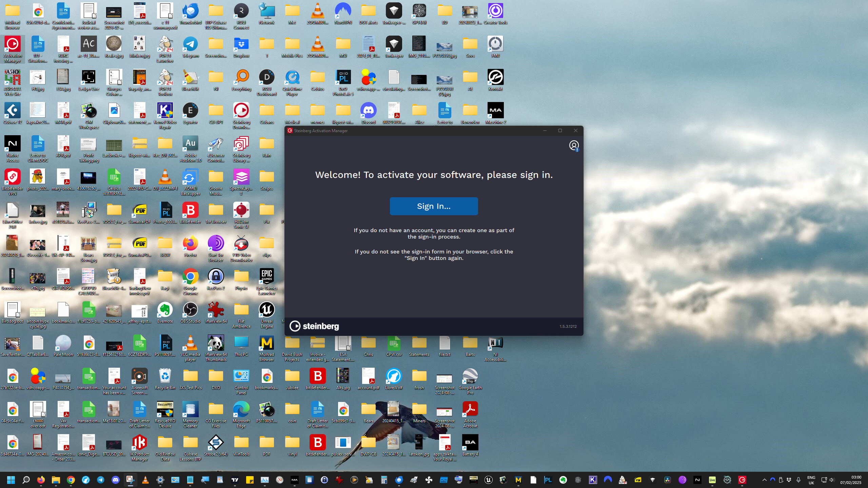Select the FM8 desktop icon
Image resolution: width=868 pixels, height=488 pixels.
[496, 47]
